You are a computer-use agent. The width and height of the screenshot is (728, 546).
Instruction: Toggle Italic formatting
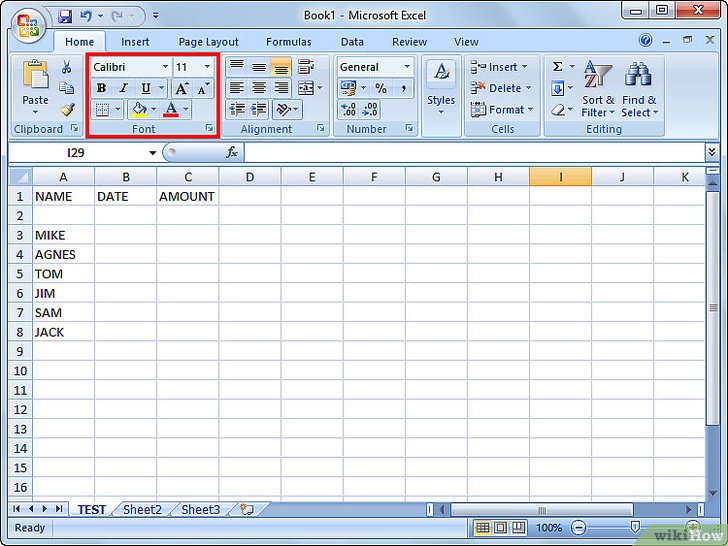click(x=123, y=88)
